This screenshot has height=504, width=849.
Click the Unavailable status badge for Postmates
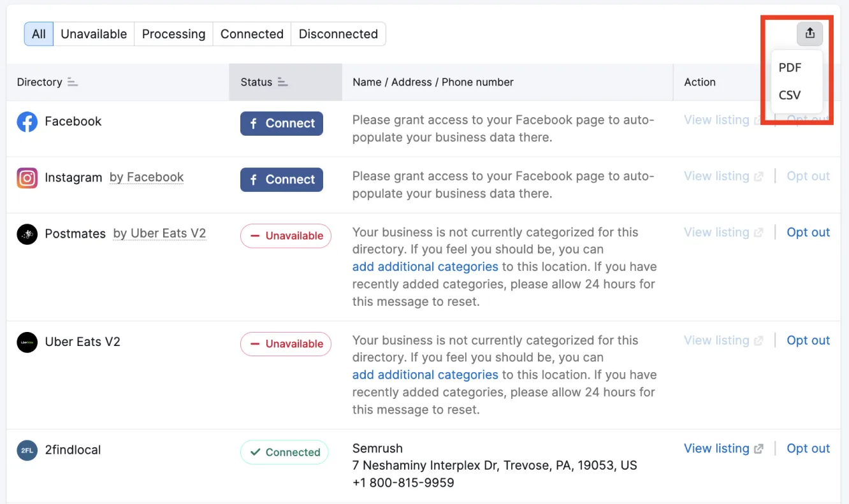[x=286, y=236]
